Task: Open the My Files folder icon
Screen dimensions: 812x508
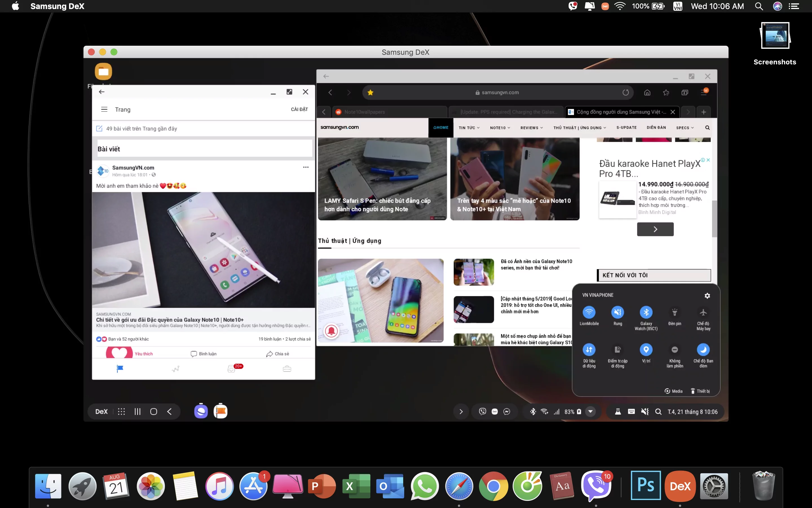Action: 103,72
